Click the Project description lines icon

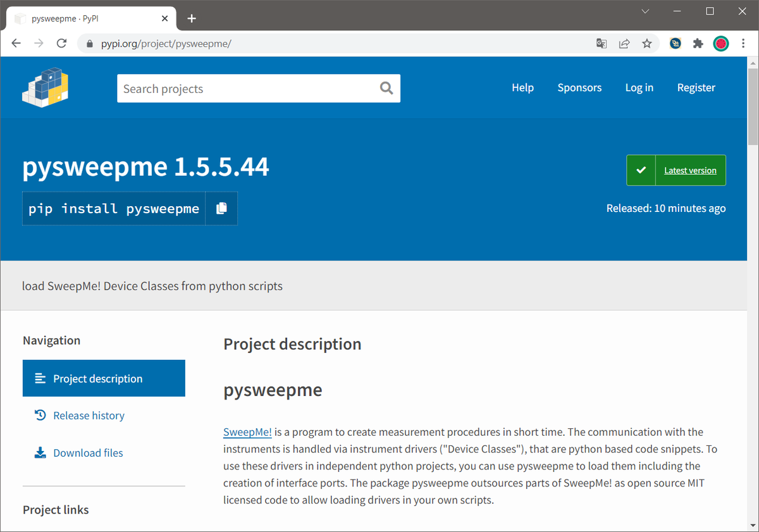point(40,378)
